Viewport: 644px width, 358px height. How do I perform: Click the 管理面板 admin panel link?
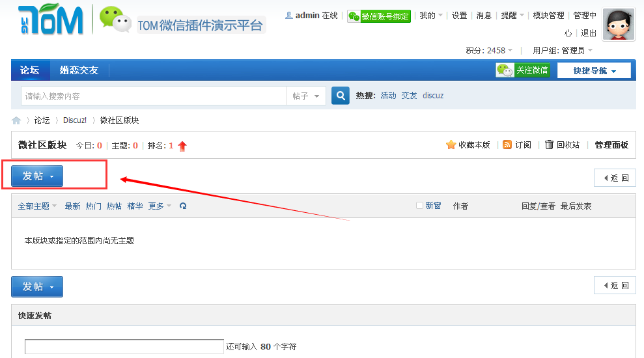click(x=611, y=145)
